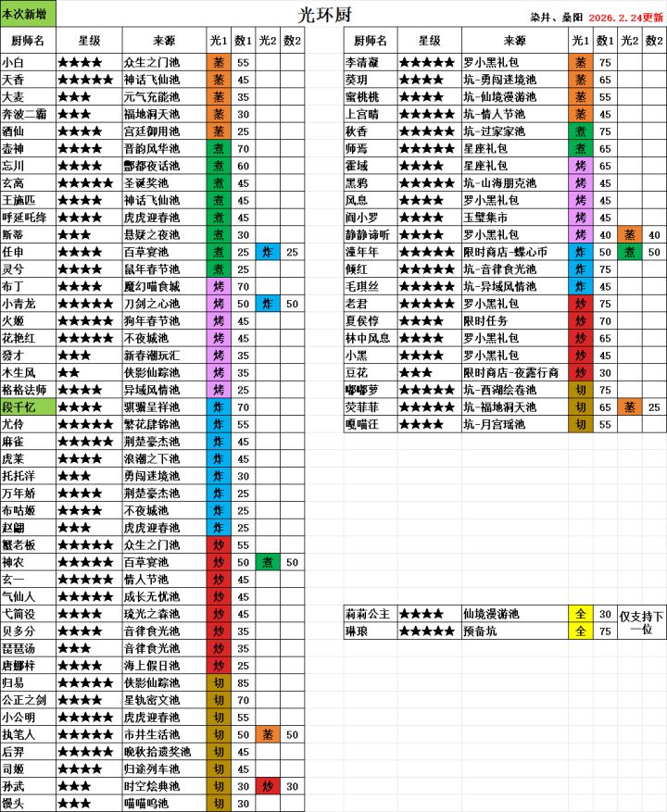Select the source cell '鼠年春节池'
Screen dimensions: 667x812
(x=164, y=269)
